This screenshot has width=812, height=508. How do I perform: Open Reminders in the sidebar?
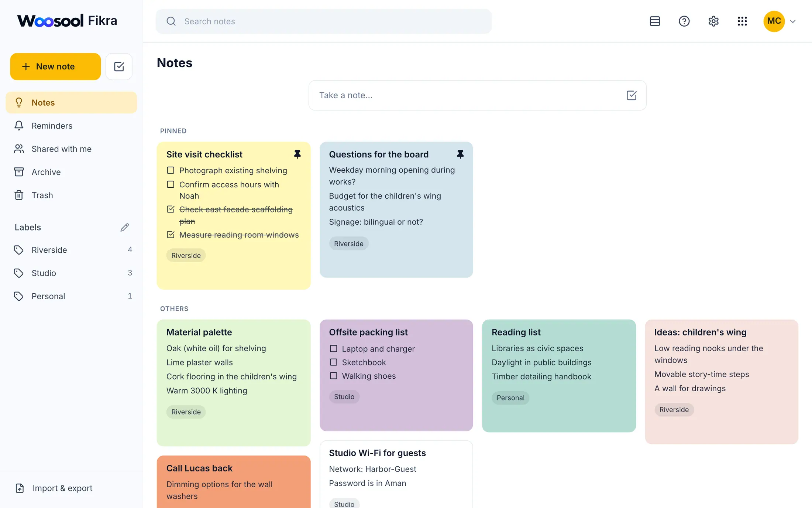coord(71,126)
